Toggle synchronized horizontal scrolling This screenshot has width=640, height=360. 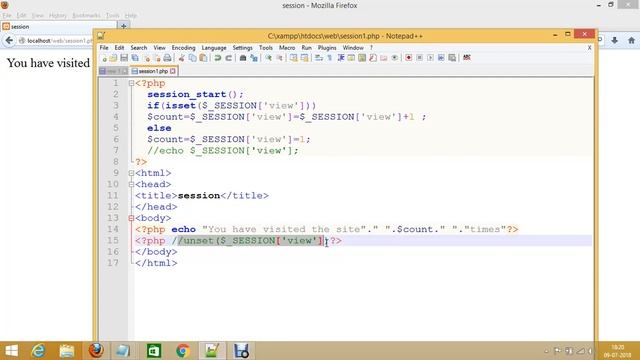[304, 58]
